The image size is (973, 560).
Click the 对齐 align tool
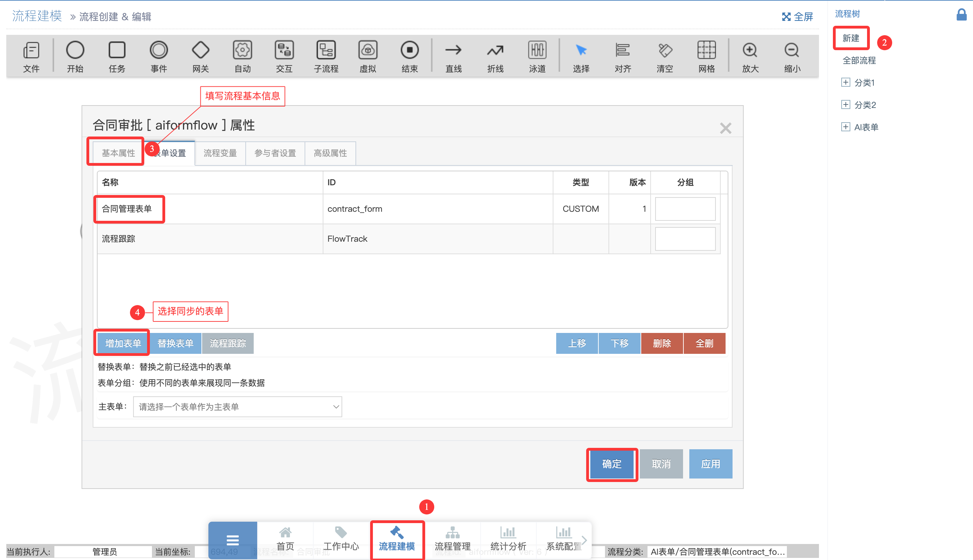[623, 57]
